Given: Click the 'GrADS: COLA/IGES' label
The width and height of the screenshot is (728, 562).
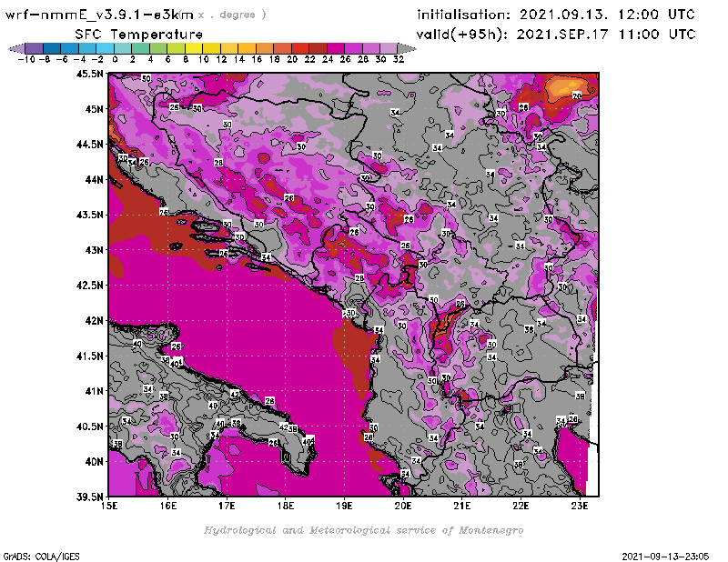Looking at the screenshot, I should tap(41, 557).
